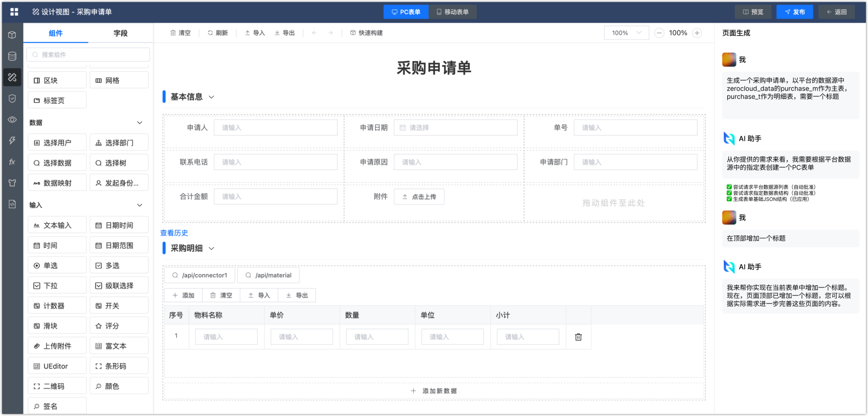The height and width of the screenshot is (416, 868).
Task: Switch to 移动表单 tab
Action: tap(452, 12)
